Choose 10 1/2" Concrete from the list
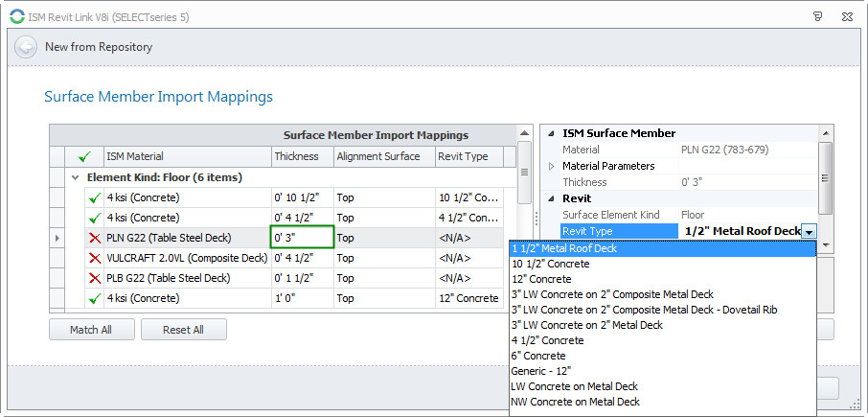868x417 pixels. tap(662, 265)
